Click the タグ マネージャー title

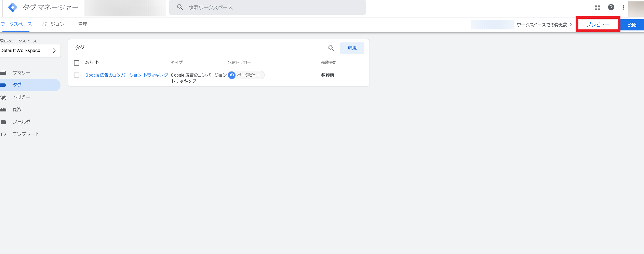coord(50,7)
